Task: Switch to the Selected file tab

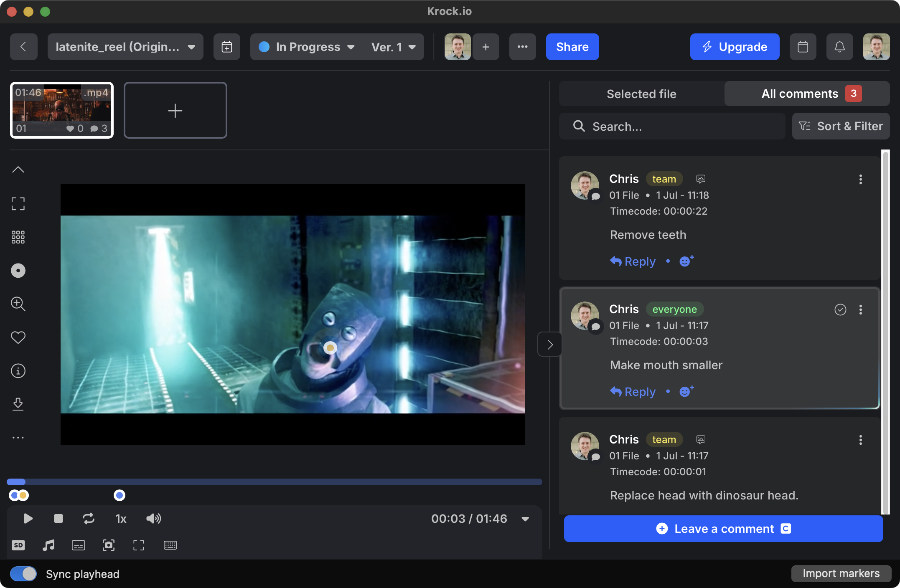Action: point(641,94)
